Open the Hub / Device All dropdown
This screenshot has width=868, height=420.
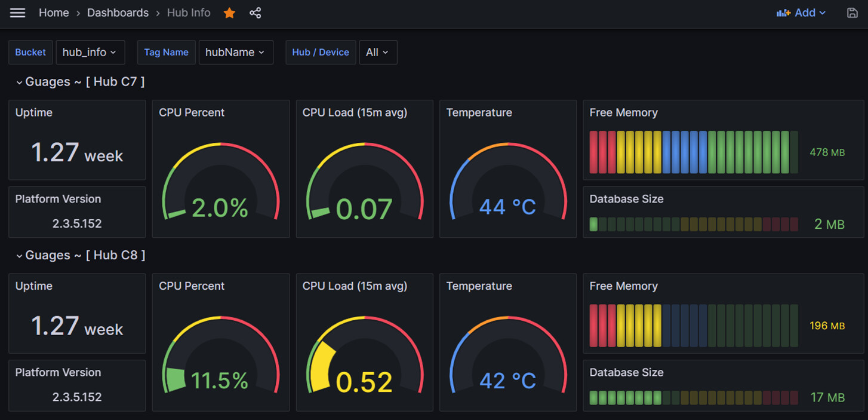[378, 52]
